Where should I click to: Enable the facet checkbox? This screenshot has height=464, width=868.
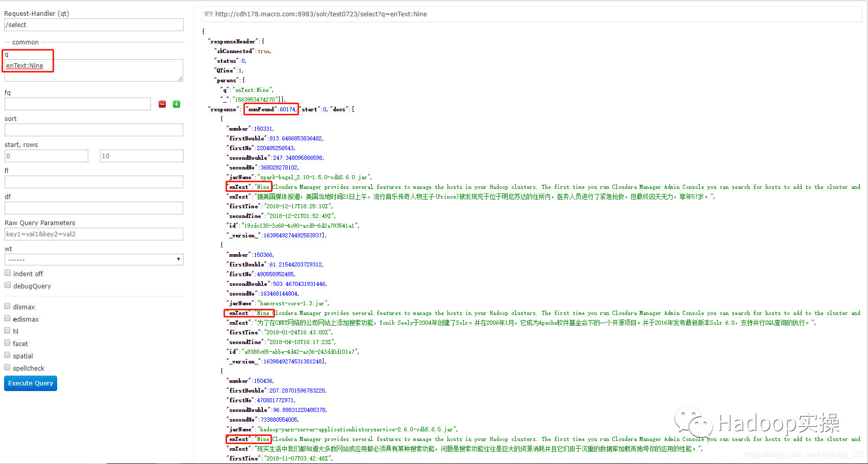click(x=7, y=343)
